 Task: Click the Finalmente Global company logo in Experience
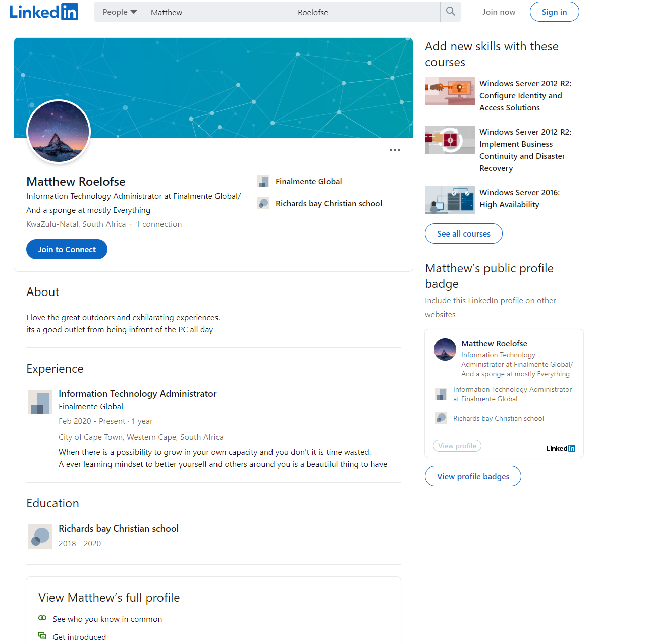(x=40, y=402)
